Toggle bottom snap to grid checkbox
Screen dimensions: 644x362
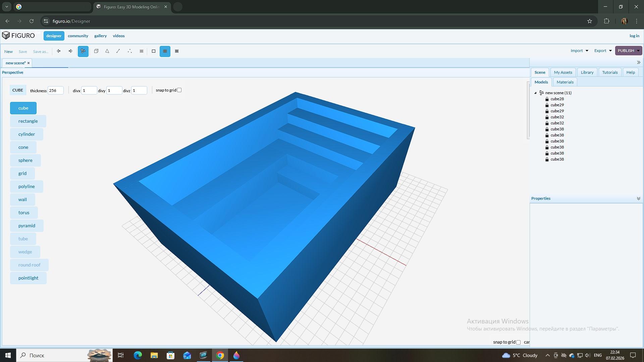click(519, 342)
